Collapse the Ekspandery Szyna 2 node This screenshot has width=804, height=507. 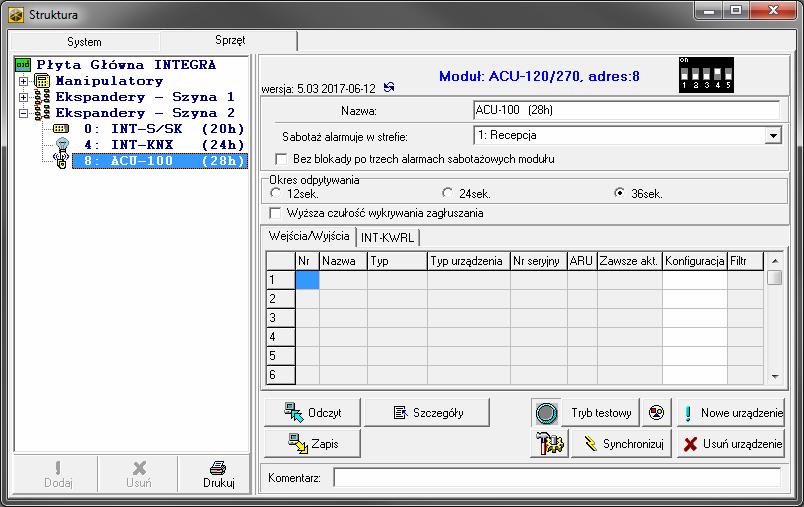click(23, 113)
